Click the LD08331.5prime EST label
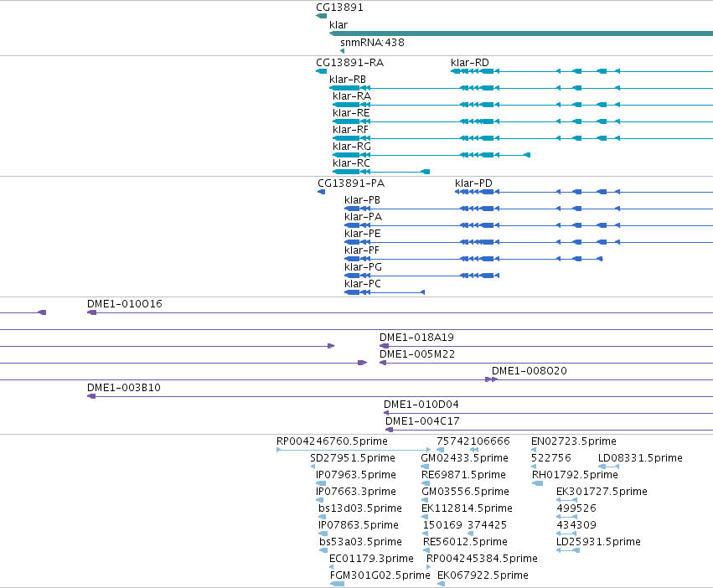 pyautogui.click(x=640, y=458)
